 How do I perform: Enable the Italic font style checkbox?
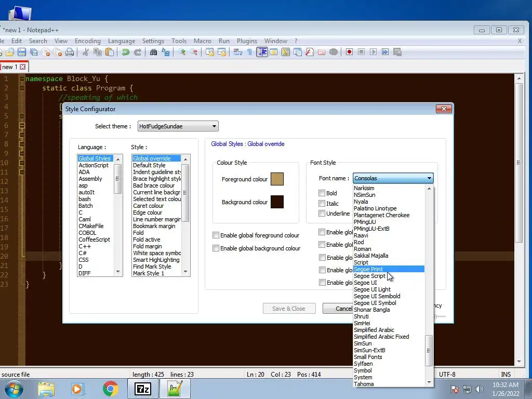(322, 204)
